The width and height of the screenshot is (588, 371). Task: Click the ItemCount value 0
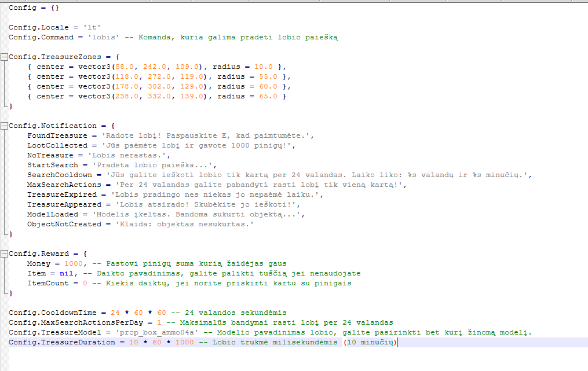click(x=85, y=283)
